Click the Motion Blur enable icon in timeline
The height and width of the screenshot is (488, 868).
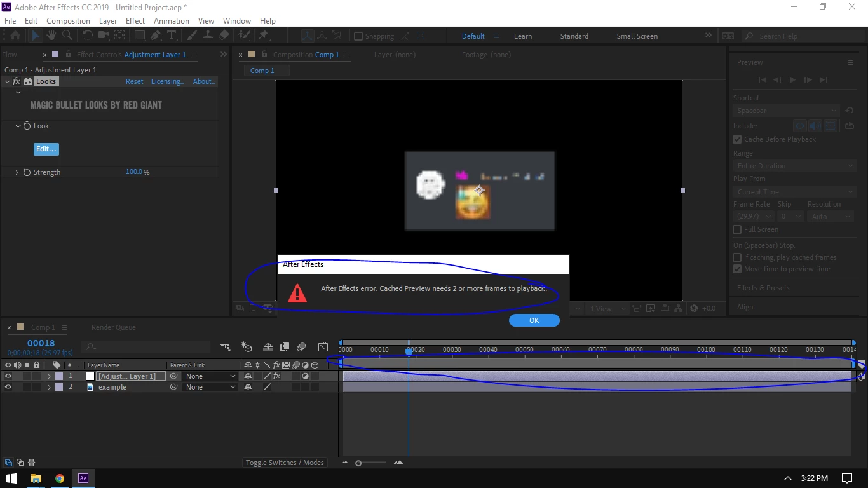[x=301, y=347]
